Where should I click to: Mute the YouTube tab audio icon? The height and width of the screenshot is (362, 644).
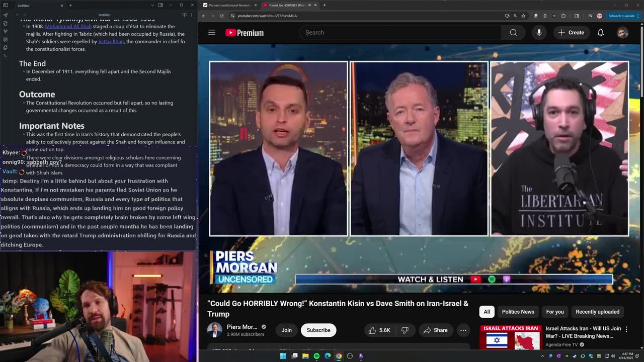(308, 5)
